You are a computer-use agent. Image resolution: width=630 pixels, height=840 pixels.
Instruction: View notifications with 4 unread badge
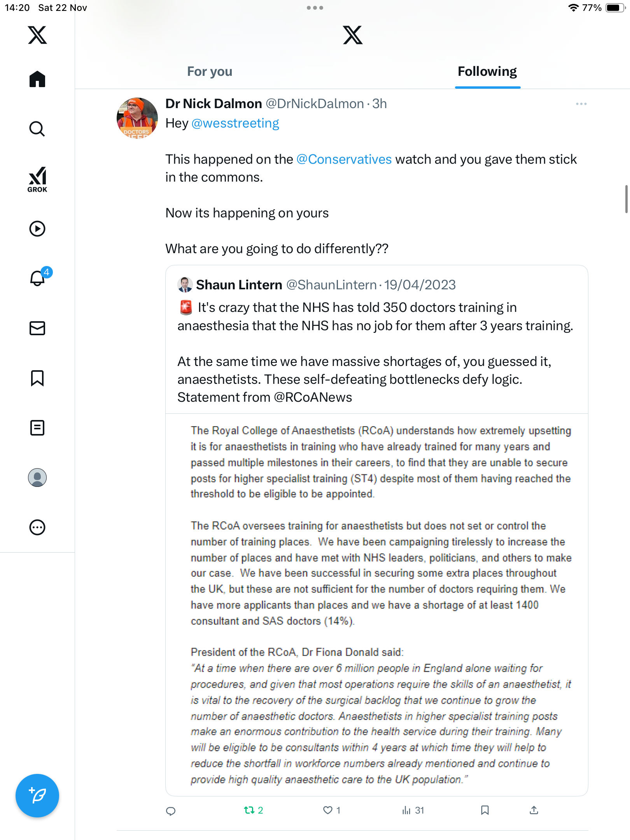pos(38,278)
